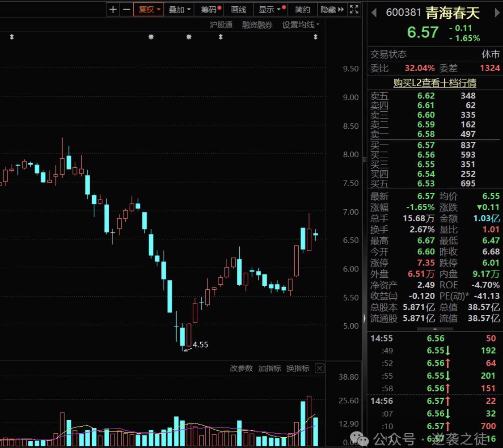The image size is (503, 448).
Task: Click the leftmost event marker above chart
Action: (12, 37)
